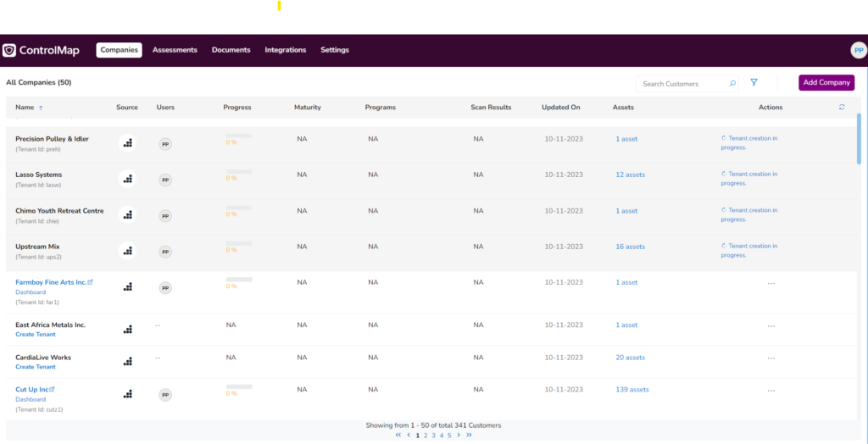Open actions menu for CardiaLive Works
Viewport: 868px width, 444px height.
point(771,358)
